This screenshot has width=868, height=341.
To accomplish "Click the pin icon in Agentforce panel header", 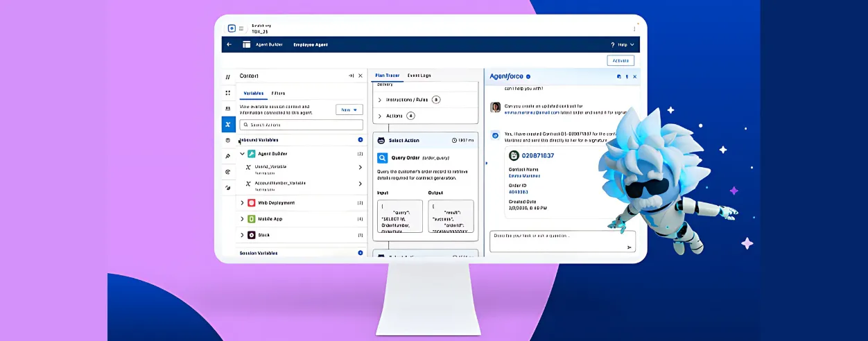I will click(627, 77).
